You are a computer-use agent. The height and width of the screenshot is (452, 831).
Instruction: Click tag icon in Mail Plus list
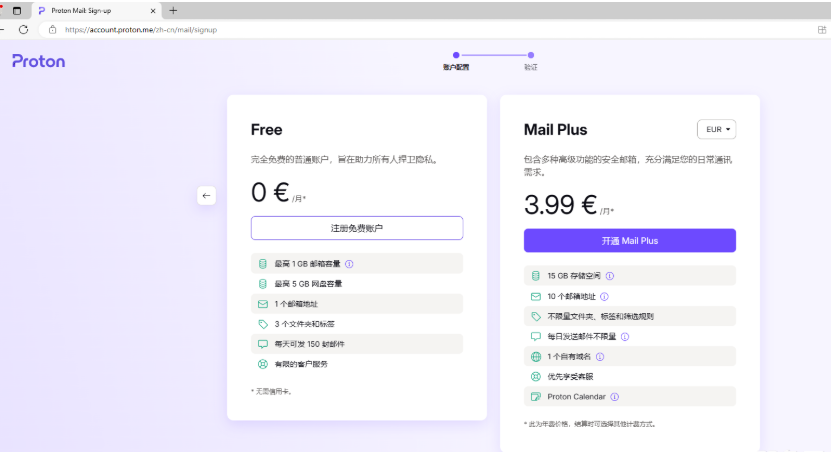[x=535, y=317]
